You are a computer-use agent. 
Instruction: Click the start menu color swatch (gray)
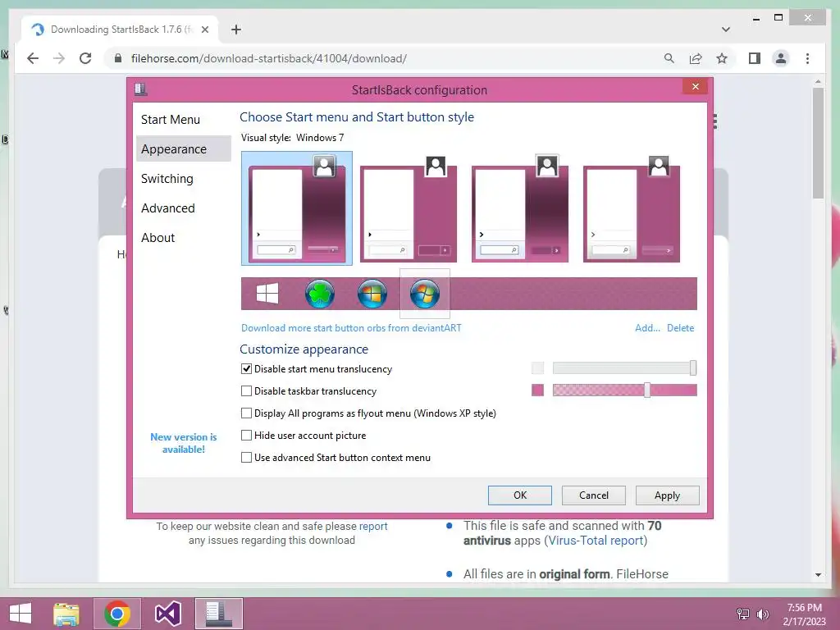(537, 368)
